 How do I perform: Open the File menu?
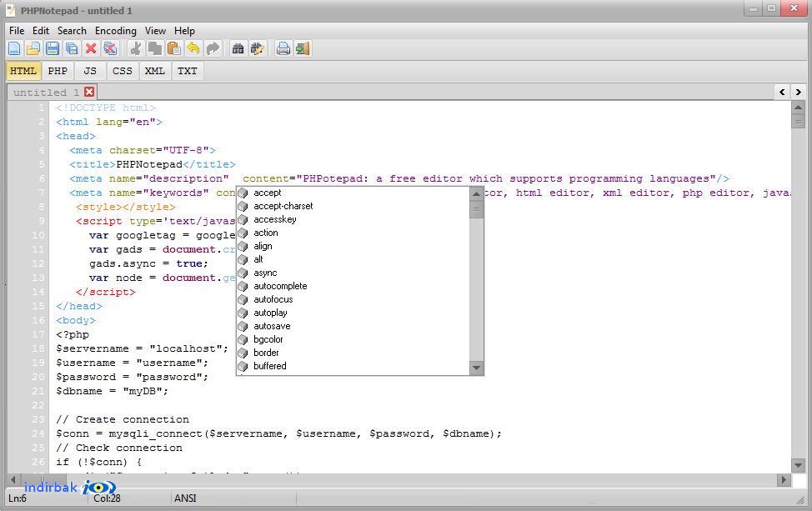pyautogui.click(x=17, y=31)
